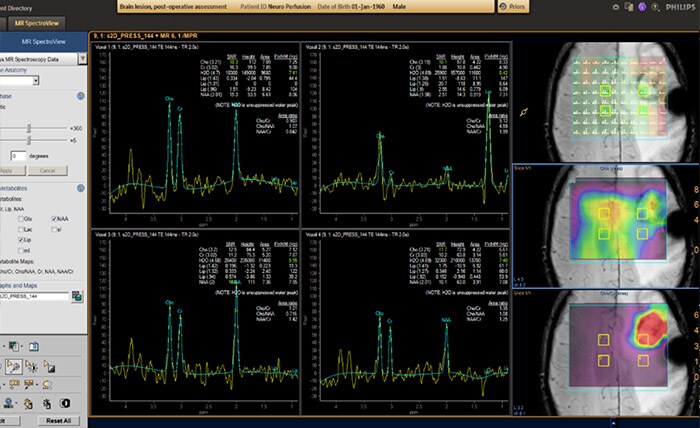Open the MR Spectroscopy Data dropdown arrow
The width and height of the screenshot is (700, 428).
[82, 59]
